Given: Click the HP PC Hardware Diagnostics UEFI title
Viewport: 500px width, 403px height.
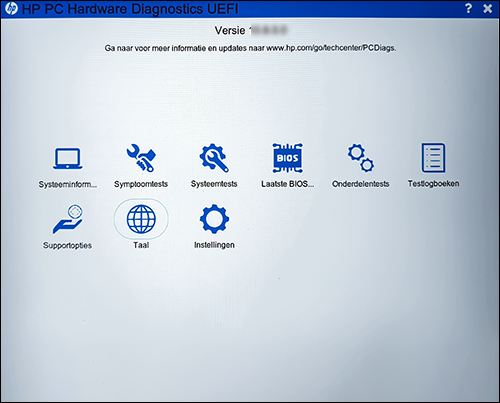Looking at the screenshot, I should pos(130,9).
